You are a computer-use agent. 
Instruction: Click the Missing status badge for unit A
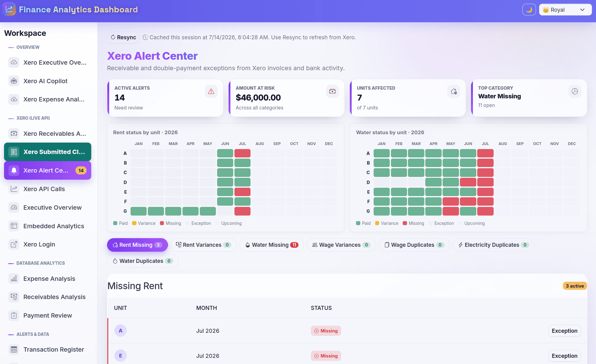[x=326, y=331]
